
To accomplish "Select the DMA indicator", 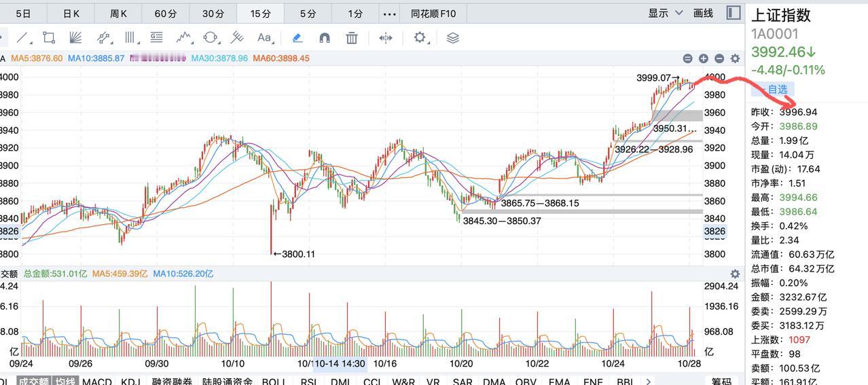I will [x=494, y=382].
